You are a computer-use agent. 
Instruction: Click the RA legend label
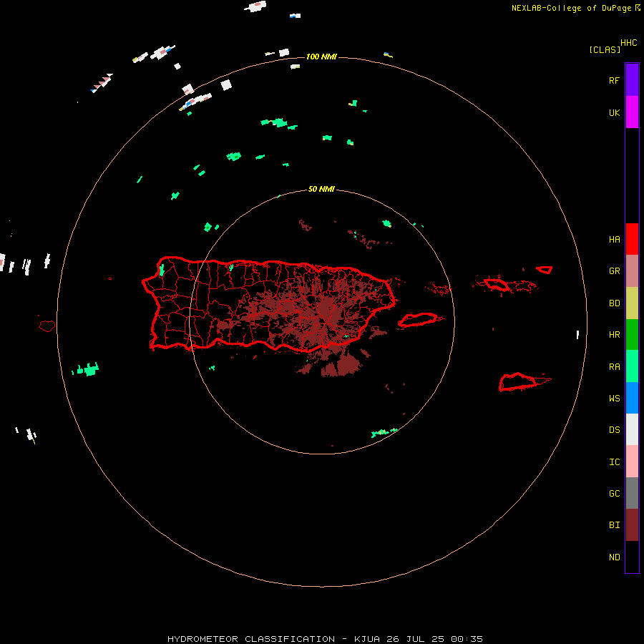tap(614, 366)
